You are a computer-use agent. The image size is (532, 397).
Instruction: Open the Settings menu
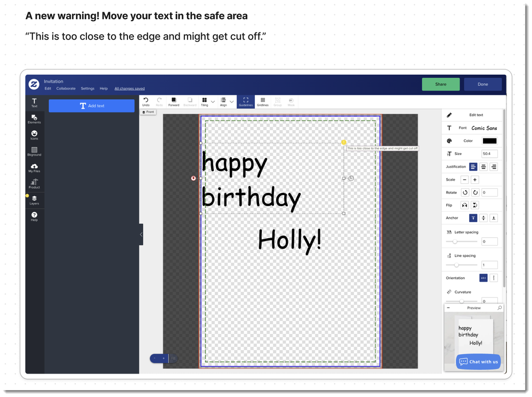tap(87, 88)
